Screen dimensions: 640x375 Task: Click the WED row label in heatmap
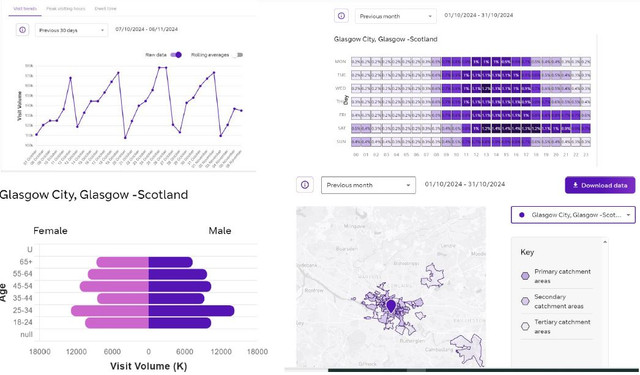pos(340,88)
